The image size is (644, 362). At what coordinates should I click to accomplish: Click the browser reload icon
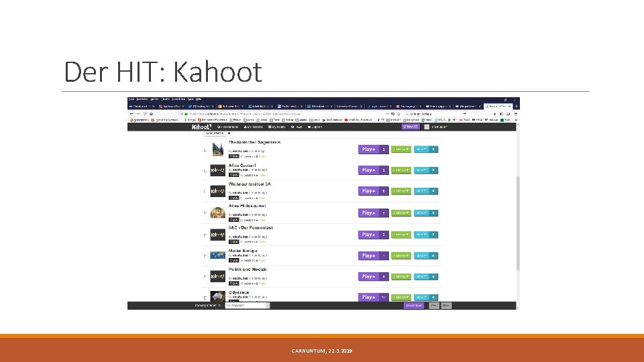tap(145, 114)
